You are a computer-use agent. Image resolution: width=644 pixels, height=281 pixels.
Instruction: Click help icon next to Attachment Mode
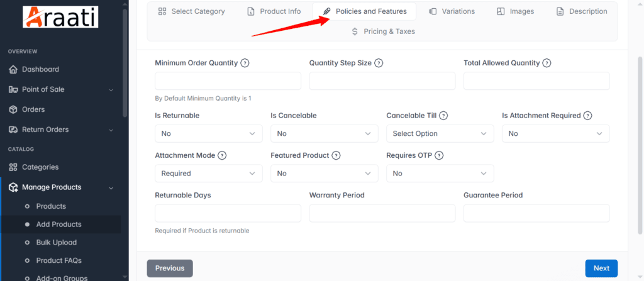click(222, 156)
